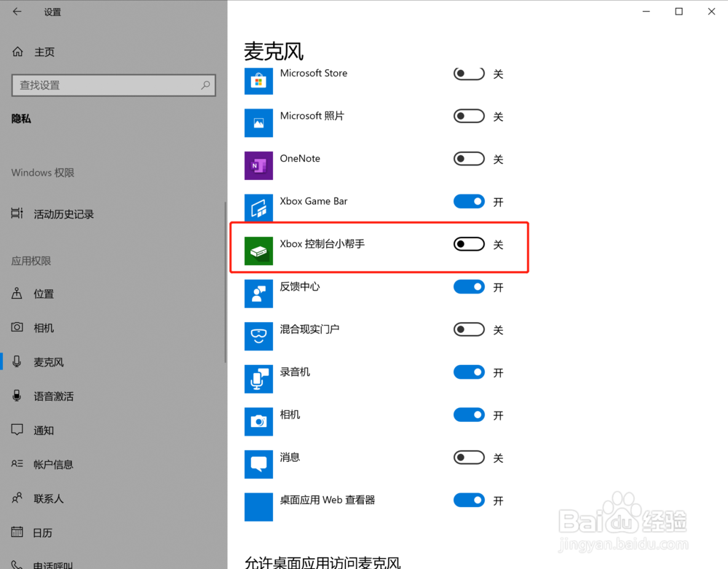728x569 pixels.
Task: Enable the Xbox 控制台小帮手 toggle
Action: coord(468,244)
